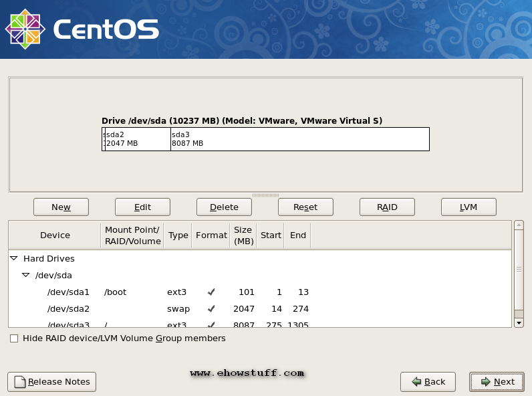Click the green arrow icon on Back
The width and height of the screenshot is (532, 396).
416,382
